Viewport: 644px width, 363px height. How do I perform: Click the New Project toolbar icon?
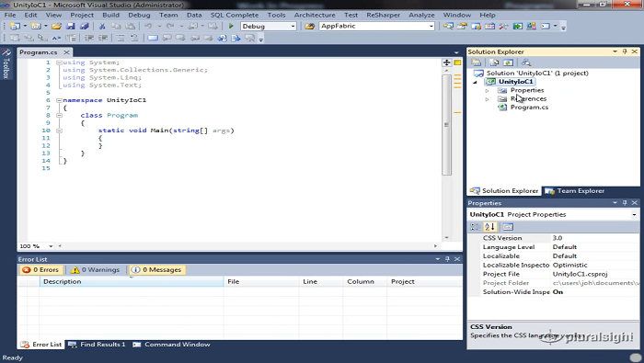[16, 27]
